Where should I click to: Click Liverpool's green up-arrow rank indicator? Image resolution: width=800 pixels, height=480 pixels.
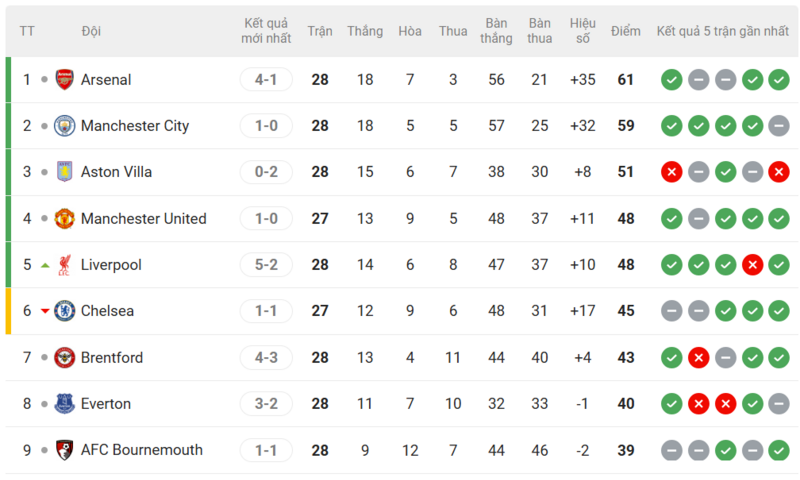44,265
